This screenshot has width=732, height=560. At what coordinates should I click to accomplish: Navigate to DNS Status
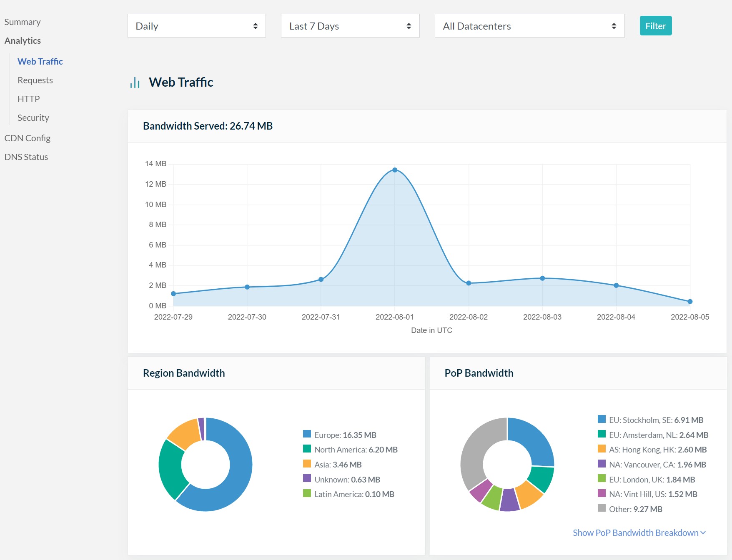pyautogui.click(x=26, y=157)
